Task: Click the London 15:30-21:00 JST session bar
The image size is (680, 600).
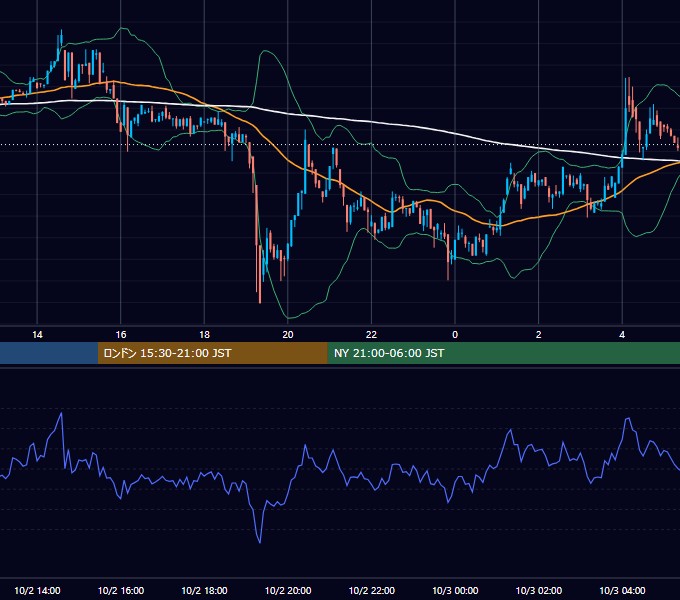Action: click(212, 353)
